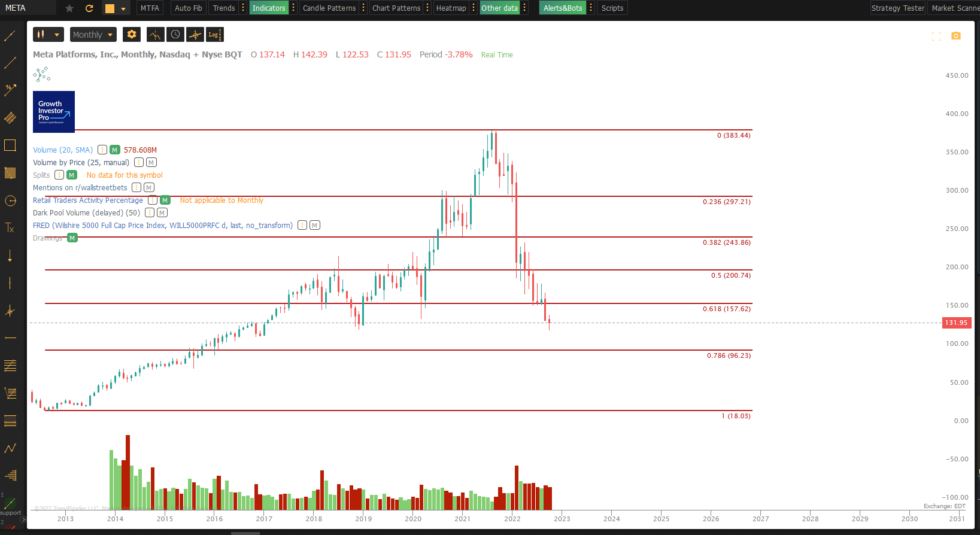980x535 pixels.
Task: Click the refresh chart icon
Action: tap(89, 8)
